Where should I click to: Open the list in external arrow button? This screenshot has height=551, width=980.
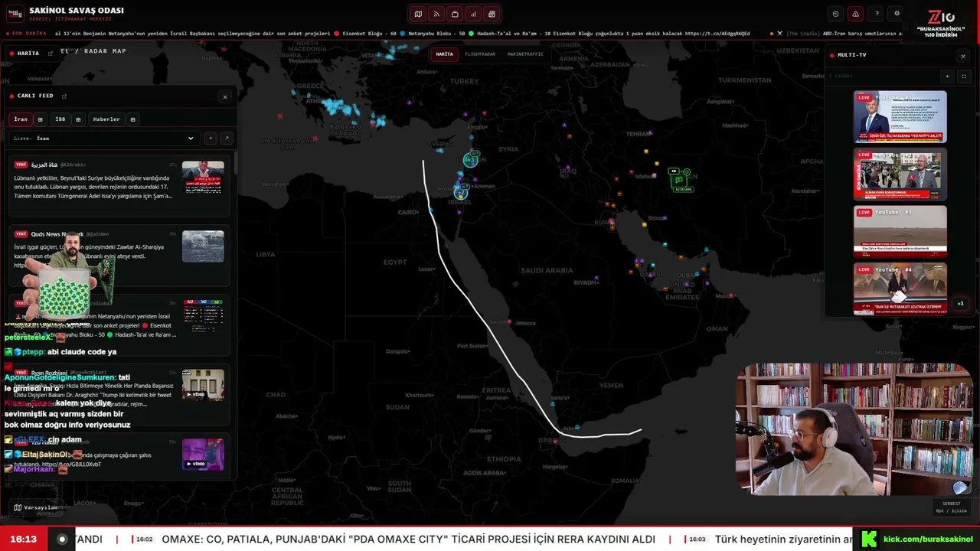click(x=226, y=139)
